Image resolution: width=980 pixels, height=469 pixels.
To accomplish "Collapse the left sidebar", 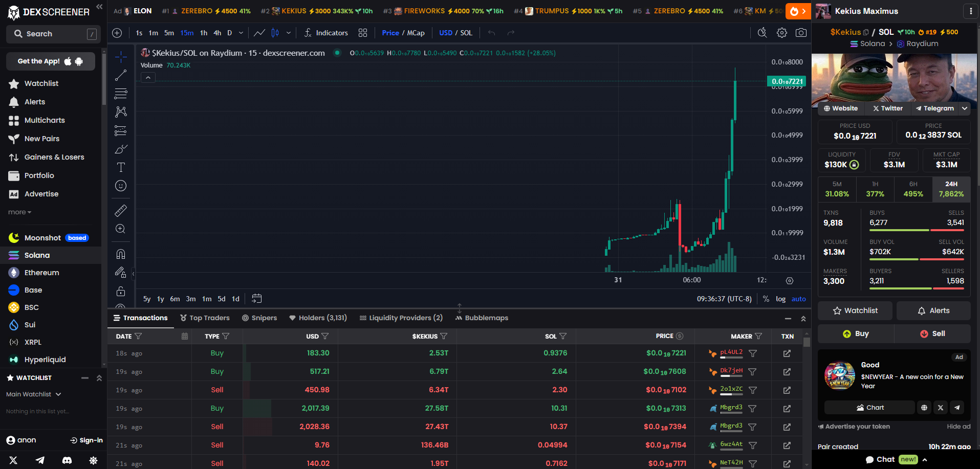I will click(x=99, y=7).
